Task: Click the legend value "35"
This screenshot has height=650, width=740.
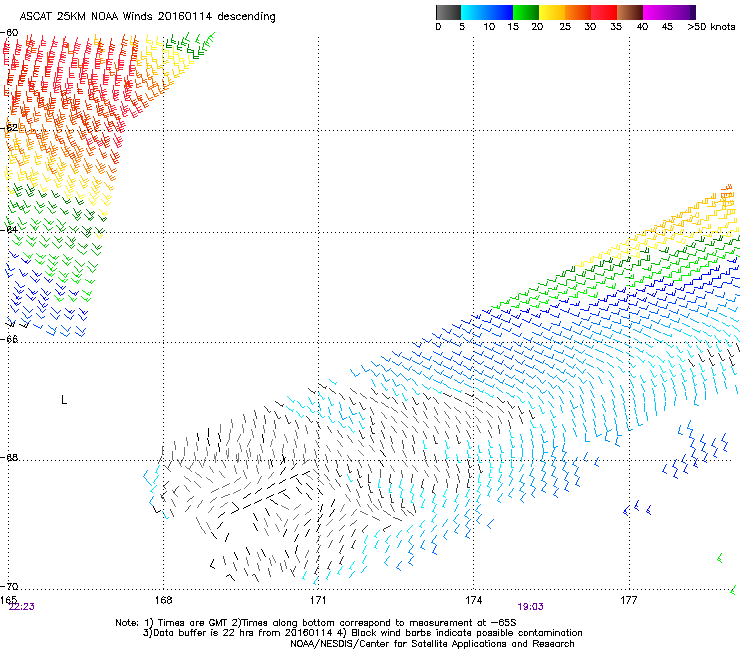Action: pyautogui.click(x=616, y=27)
